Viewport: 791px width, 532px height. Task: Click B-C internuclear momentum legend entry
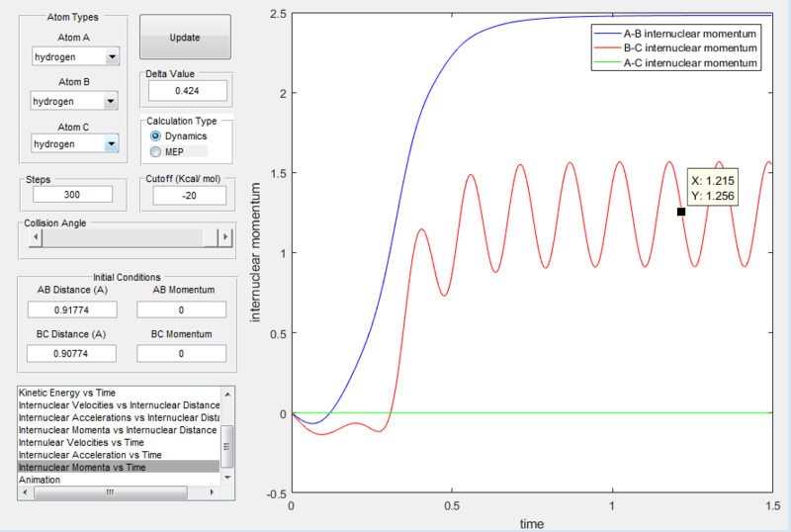[676, 47]
